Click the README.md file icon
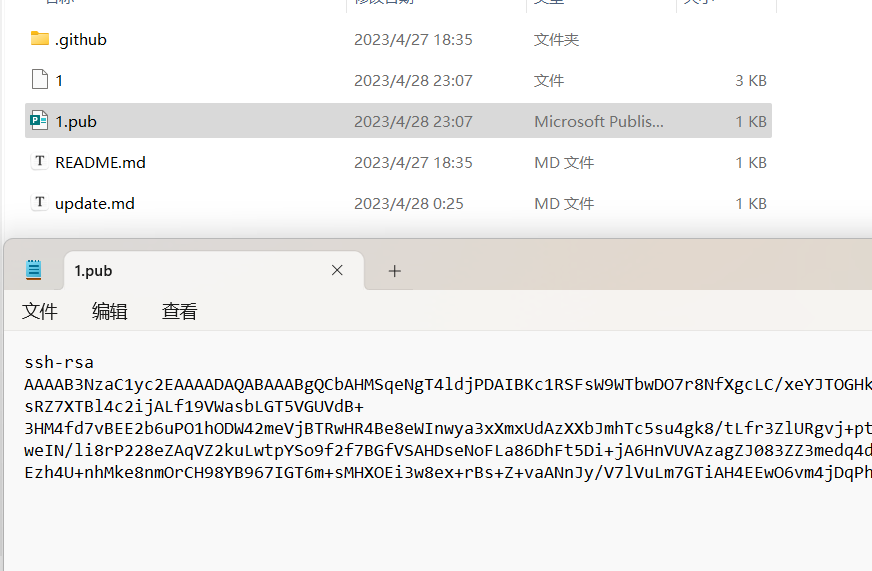 click(x=40, y=162)
